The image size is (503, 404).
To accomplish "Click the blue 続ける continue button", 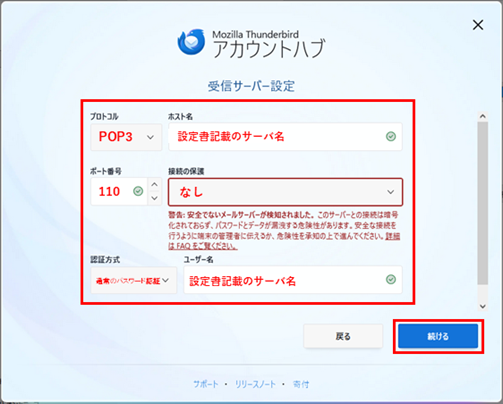I will click(x=438, y=336).
